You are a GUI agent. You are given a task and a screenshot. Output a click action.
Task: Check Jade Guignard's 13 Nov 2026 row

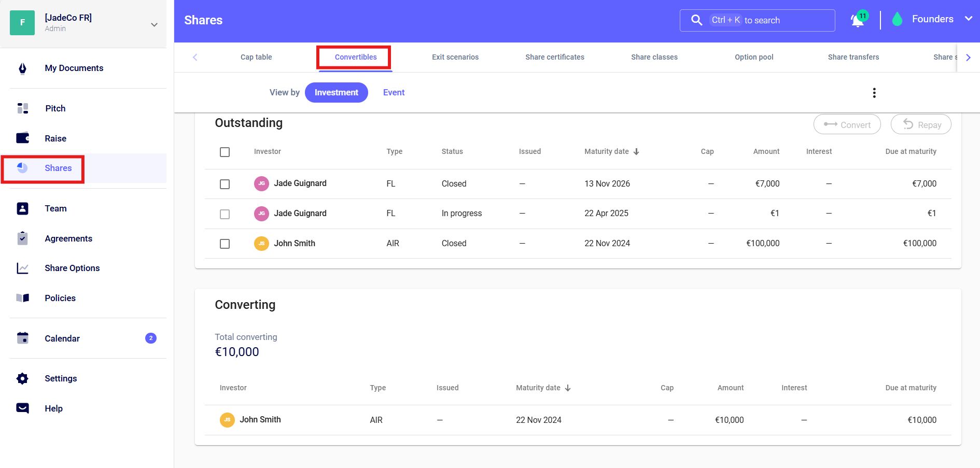pyautogui.click(x=225, y=184)
